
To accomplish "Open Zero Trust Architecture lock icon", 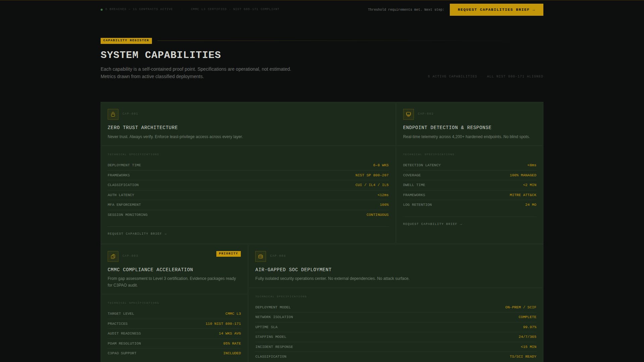I will coord(113,114).
